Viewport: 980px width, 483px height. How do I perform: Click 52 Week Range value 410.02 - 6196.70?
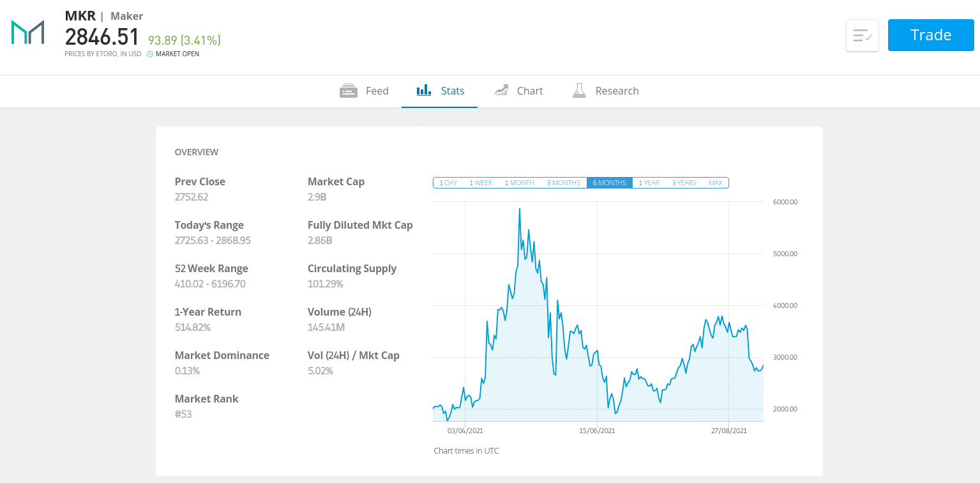pos(210,284)
